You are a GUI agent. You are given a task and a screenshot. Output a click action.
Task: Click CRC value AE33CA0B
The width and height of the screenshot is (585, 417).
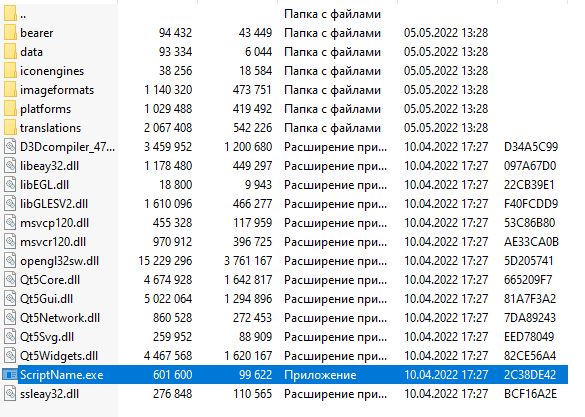pyautogui.click(x=531, y=242)
